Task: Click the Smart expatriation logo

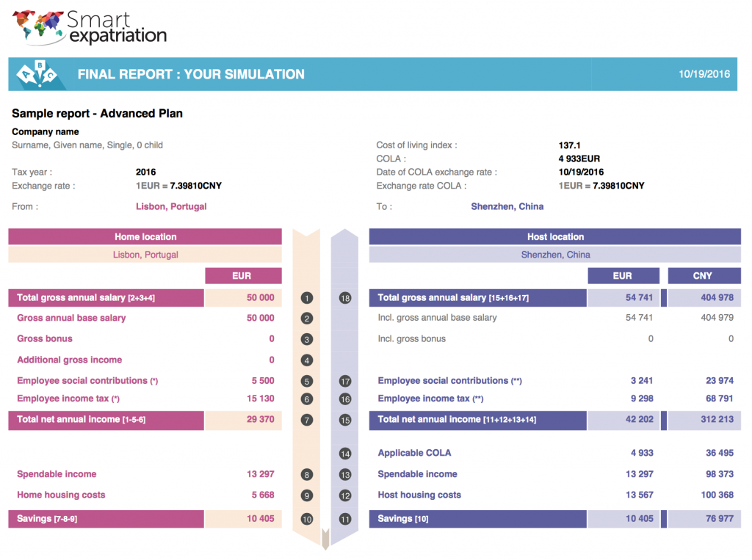Action: coord(89,28)
